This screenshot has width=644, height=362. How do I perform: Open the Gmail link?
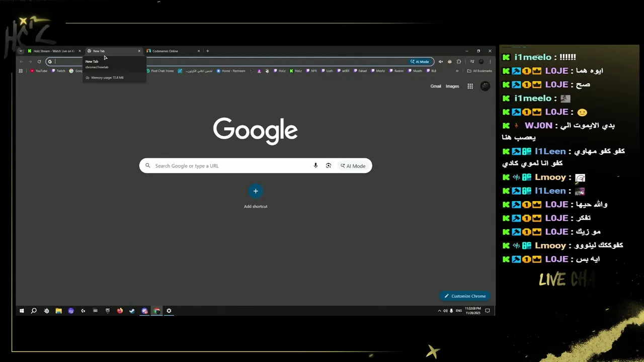tap(436, 86)
